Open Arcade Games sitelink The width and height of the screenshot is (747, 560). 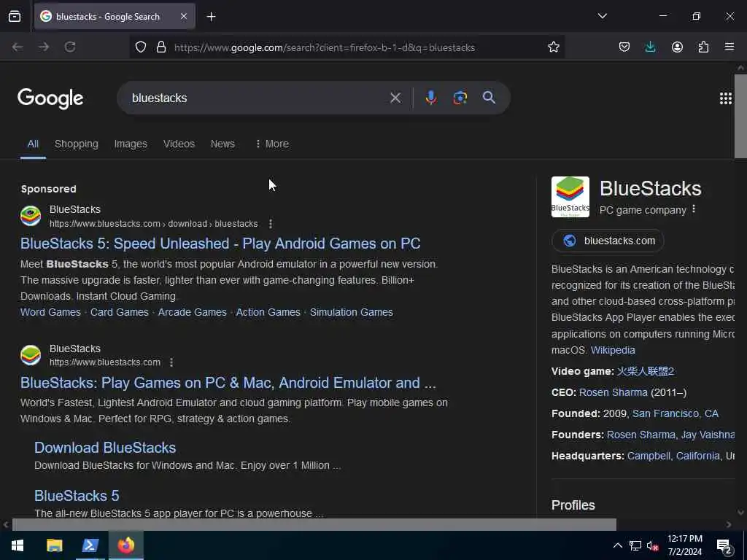tap(192, 312)
